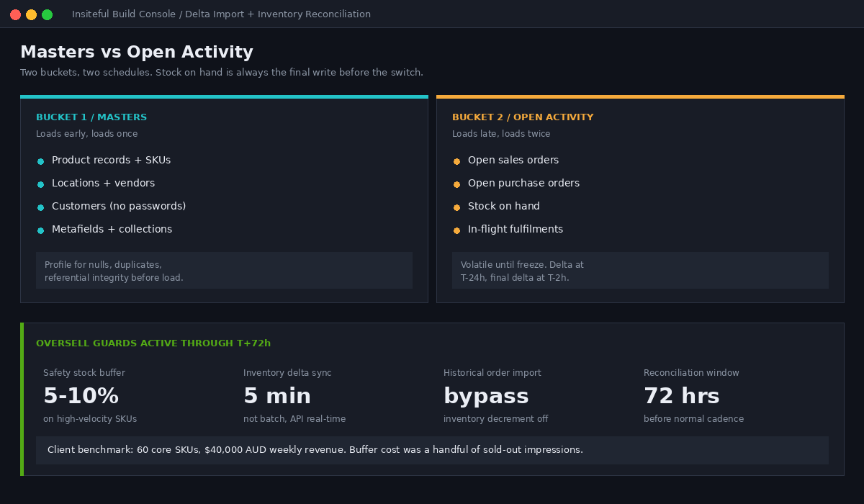This screenshot has width=864, height=504.
Task: Click the subtitle 'Two buckets, two schedules'
Action: 86,73
